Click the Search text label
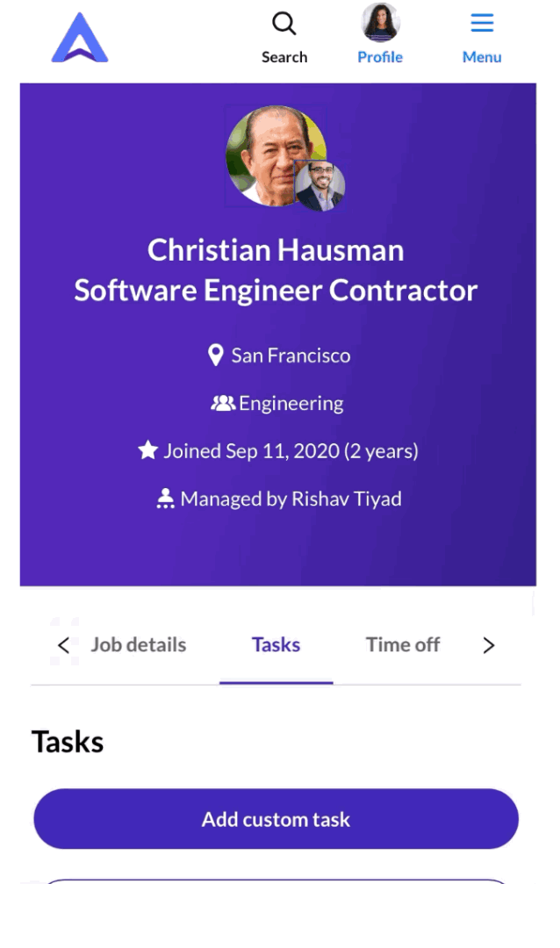The width and height of the screenshot is (560, 948). pyautogui.click(x=284, y=56)
